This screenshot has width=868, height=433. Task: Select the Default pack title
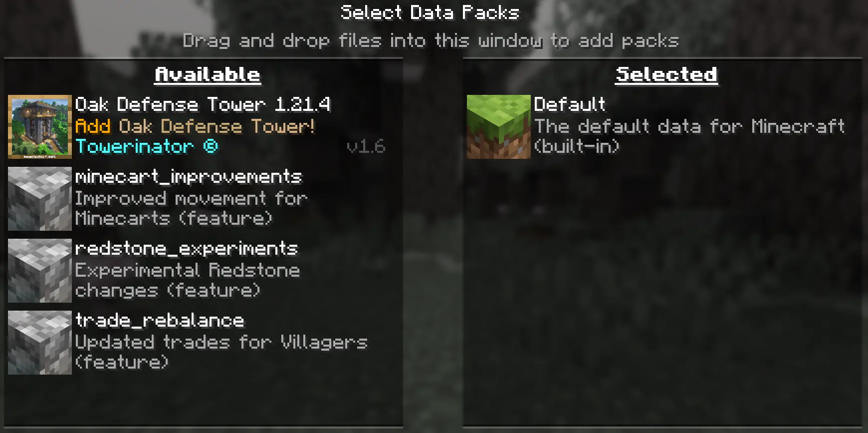[x=570, y=104]
